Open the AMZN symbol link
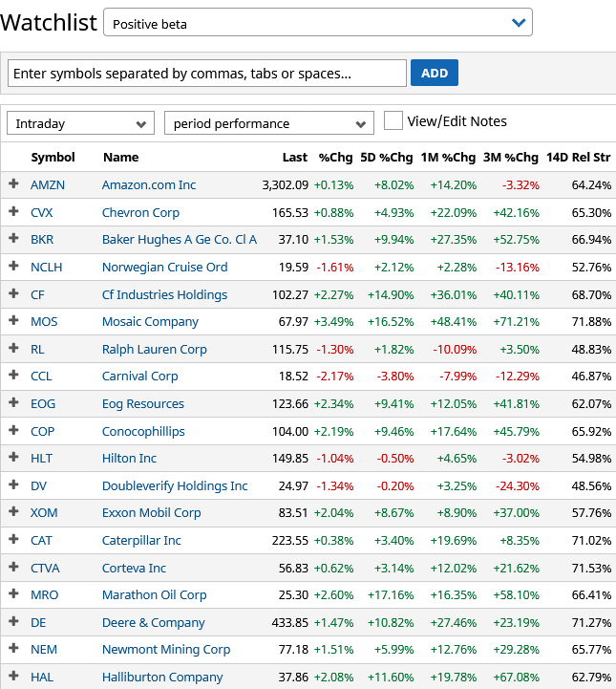Image resolution: width=616 pixels, height=689 pixels. coord(48,185)
